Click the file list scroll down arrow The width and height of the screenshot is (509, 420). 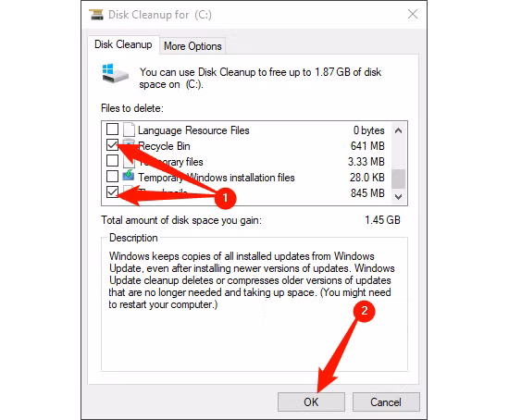click(399, 196)
